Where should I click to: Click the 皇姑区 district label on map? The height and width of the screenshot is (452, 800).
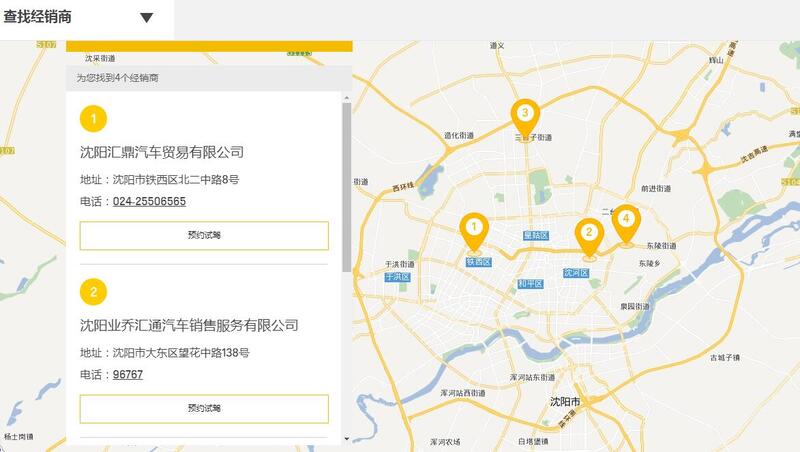pos(536,235)
